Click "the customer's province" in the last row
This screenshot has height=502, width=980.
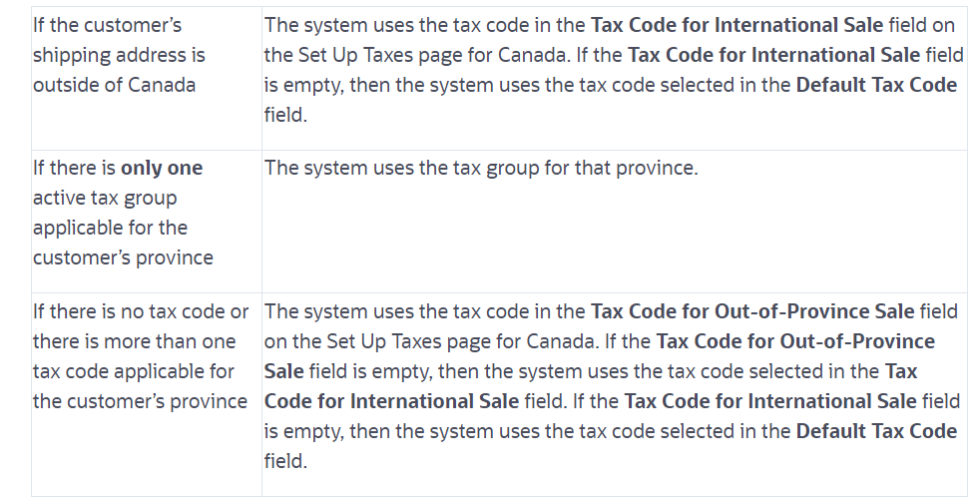pyautogui.click(x=140, y=401)
